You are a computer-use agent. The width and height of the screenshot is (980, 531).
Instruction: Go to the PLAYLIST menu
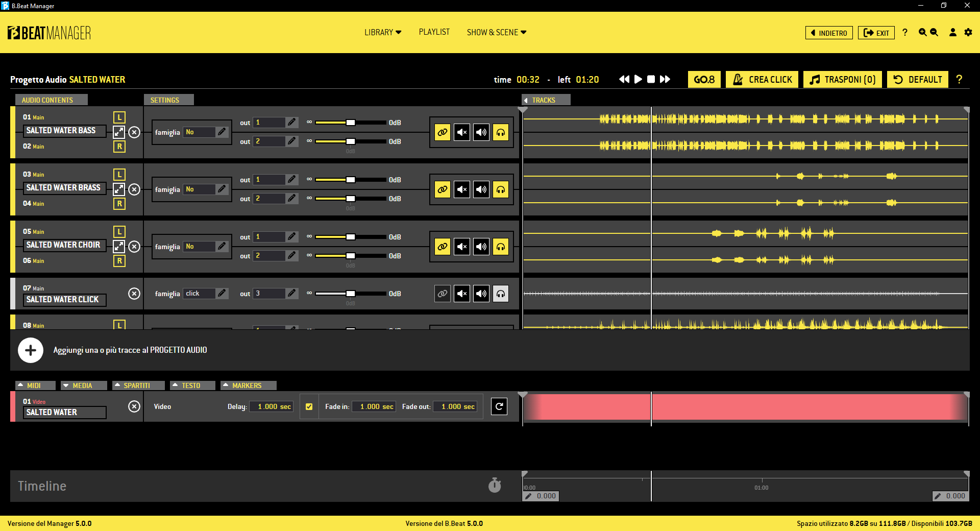[434, 32]
